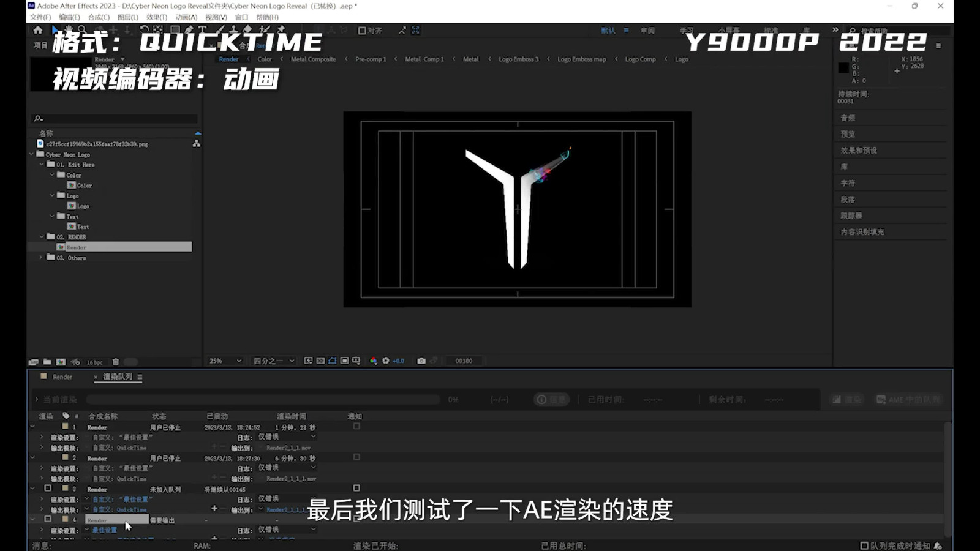Enable render checkbox for queue item 4

click(48, 519)
